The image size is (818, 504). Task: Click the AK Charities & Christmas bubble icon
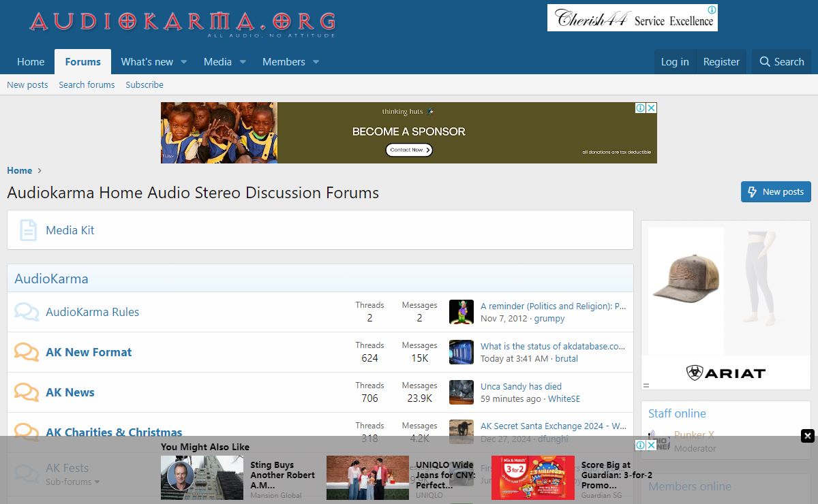point(27,432)
